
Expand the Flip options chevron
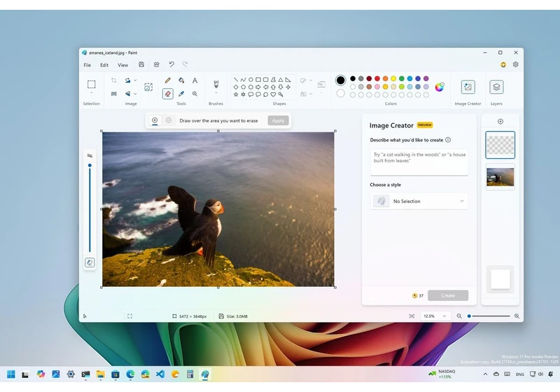pos(135,94)
